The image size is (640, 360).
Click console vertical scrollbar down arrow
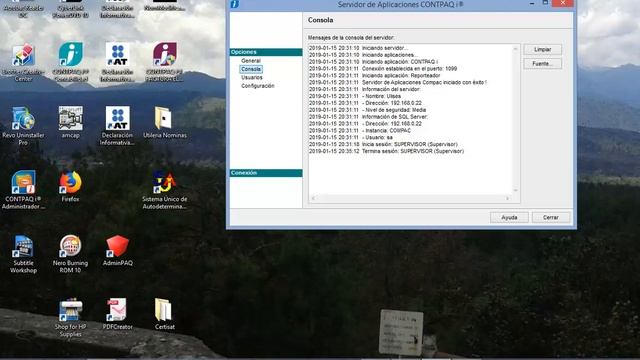(x=516, y=190)
